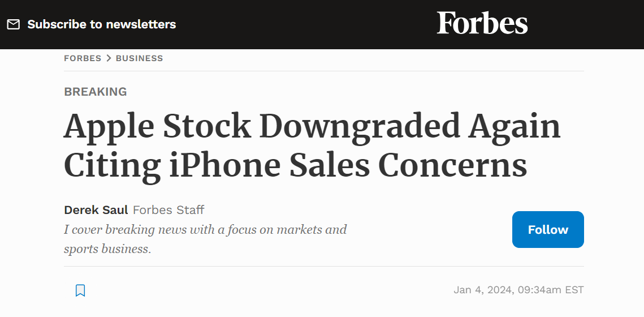
Task: Open the BUSINESS breadcrumb section
Action: coord(139,58)
